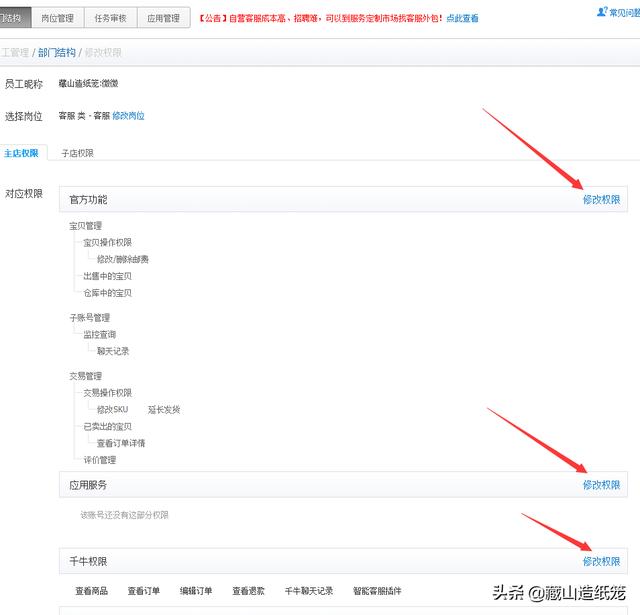Select the 宝贝操作权限 tree node

click(x=108, y=242)
